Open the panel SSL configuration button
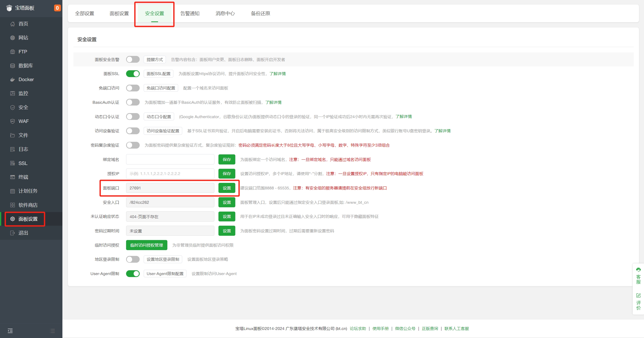Image resolution: width=644 pixels, height=338 pixels. tap(158, 74)
